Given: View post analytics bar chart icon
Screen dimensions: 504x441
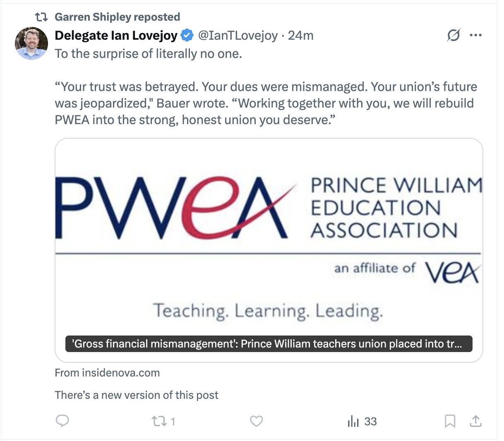Looking at the screenshot, I should 353,421.
